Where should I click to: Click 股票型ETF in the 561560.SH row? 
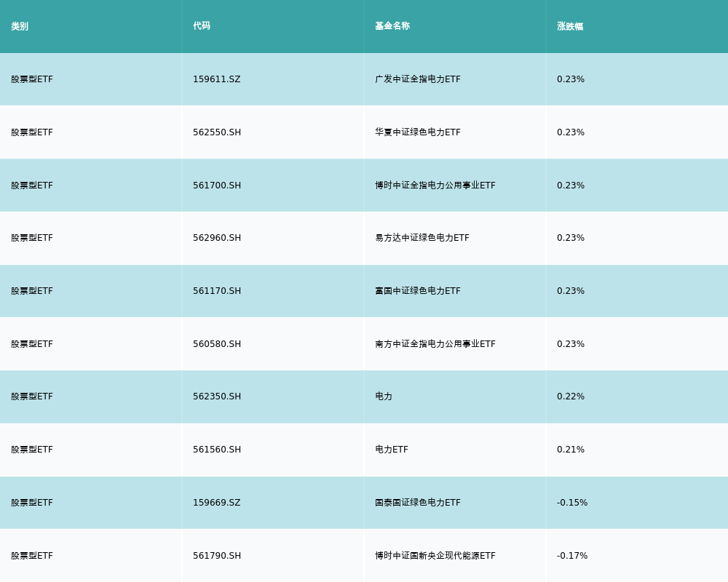tap(32, 450)
